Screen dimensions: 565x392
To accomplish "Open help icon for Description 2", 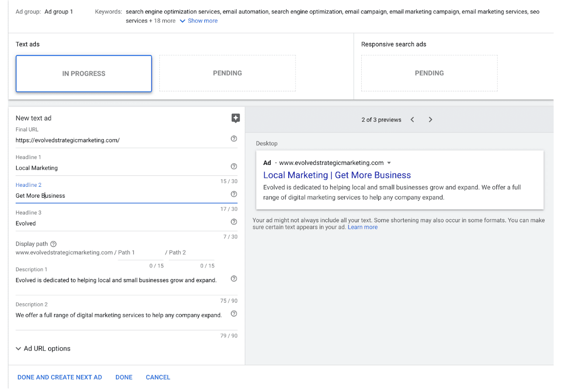I will pos(234,314).
